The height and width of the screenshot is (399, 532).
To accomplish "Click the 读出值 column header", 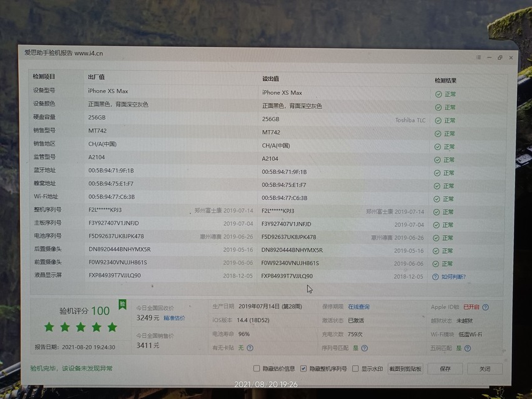I will pyautogui.click(x=270, y=79).
